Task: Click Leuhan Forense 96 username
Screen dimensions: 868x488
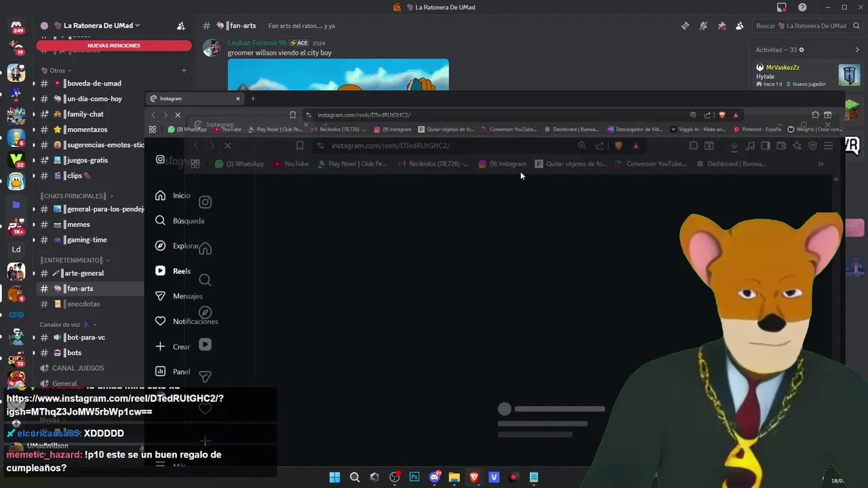Action: pos(257,43)
